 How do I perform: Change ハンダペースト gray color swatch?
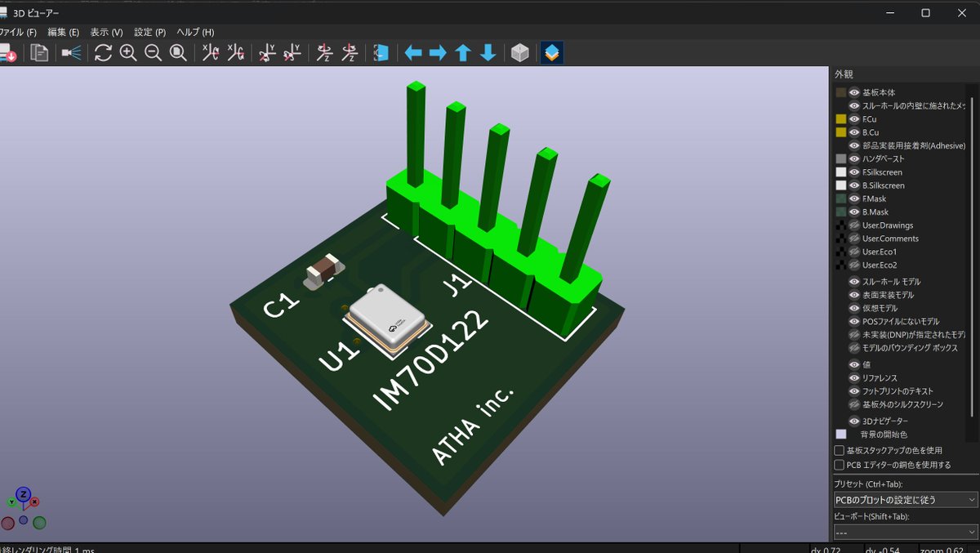841,159
